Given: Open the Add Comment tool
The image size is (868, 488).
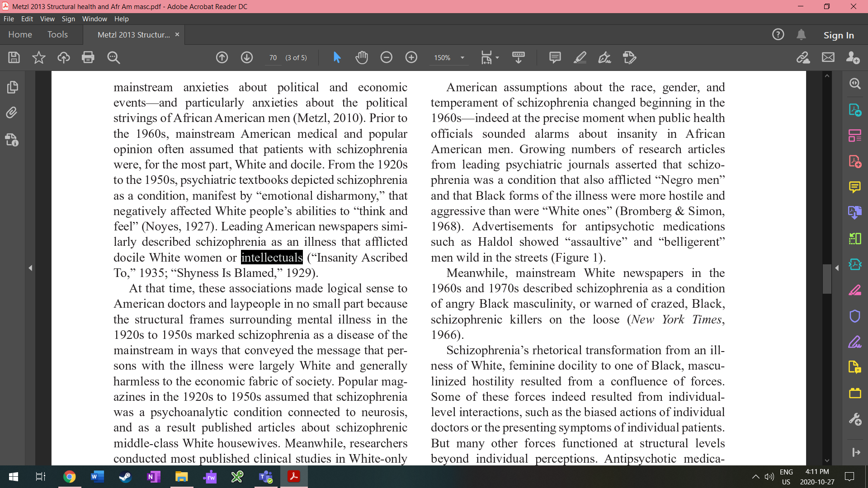Looking at the screenshot, I should tap(555, 58).
